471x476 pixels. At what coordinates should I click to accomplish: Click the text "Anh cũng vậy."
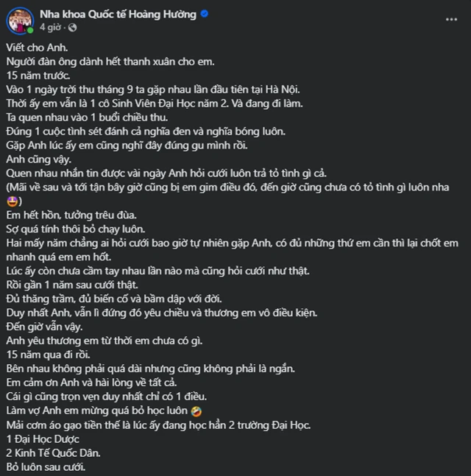[x=38, y=158]
